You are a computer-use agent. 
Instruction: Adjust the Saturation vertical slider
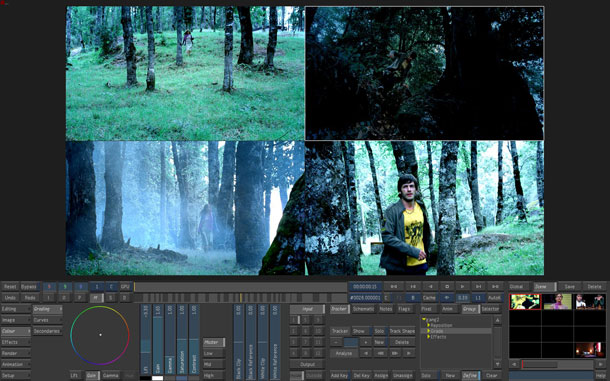click(182, 339)
